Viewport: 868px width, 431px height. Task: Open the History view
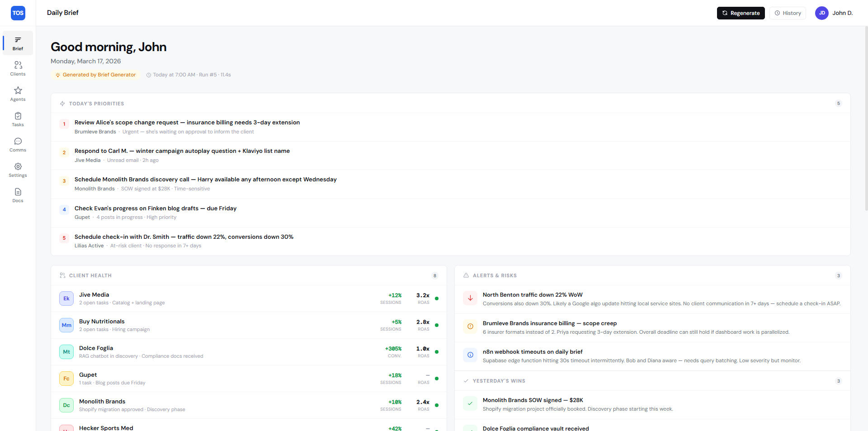[788, 13]
